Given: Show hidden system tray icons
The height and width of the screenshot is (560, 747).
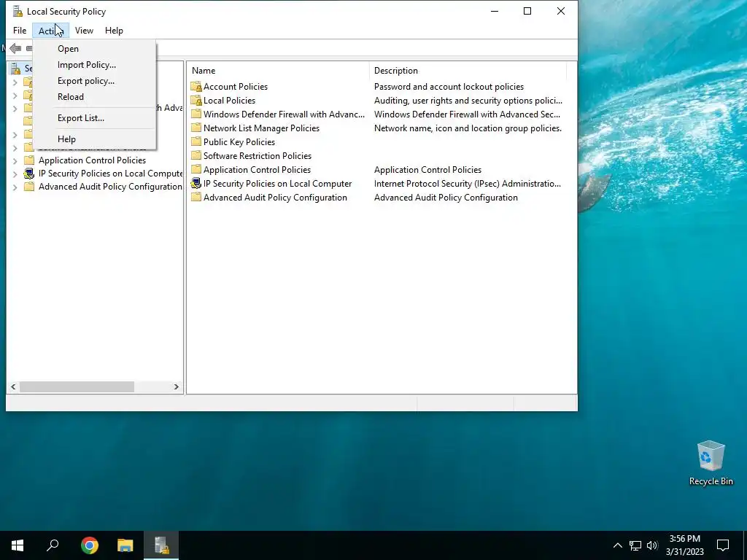Looking at the screenshot, I should point(617,545).
